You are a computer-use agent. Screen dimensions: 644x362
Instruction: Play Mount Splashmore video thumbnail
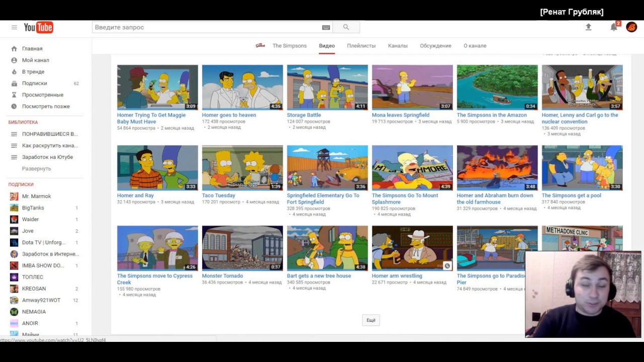coord(412,168)
